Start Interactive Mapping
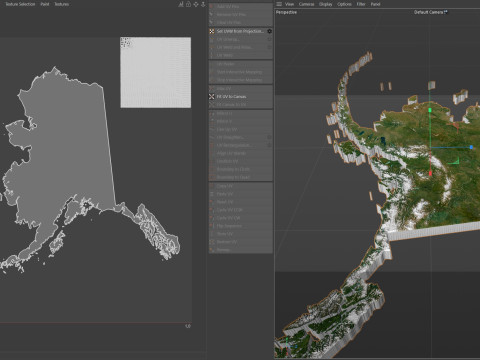 pyautogui.click(x=241, y=72)
